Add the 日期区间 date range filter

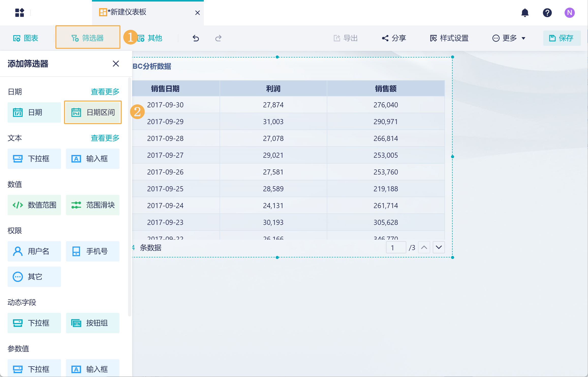point(93,112)
